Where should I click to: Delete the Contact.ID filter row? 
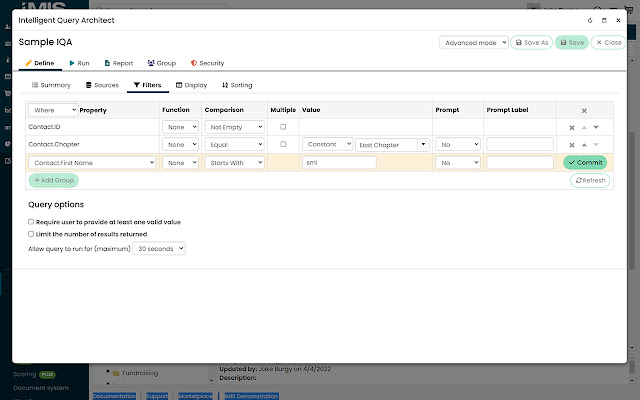[x=572, y=128]
